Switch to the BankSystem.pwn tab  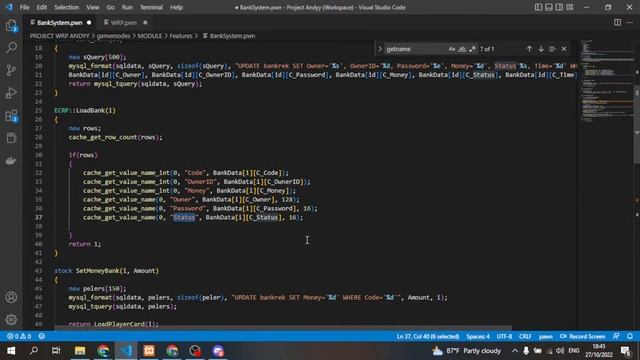coord(60,22)
